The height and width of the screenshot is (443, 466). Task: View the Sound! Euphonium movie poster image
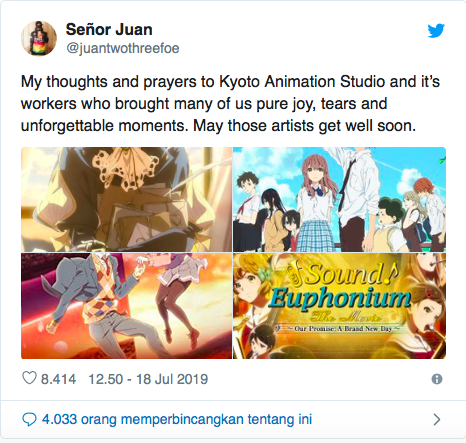coord(339,306)
